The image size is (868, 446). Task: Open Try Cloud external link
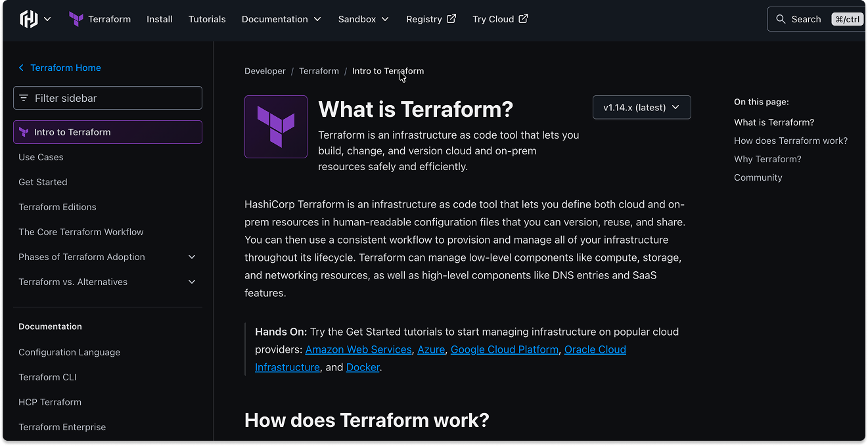(x=500, y=19)
